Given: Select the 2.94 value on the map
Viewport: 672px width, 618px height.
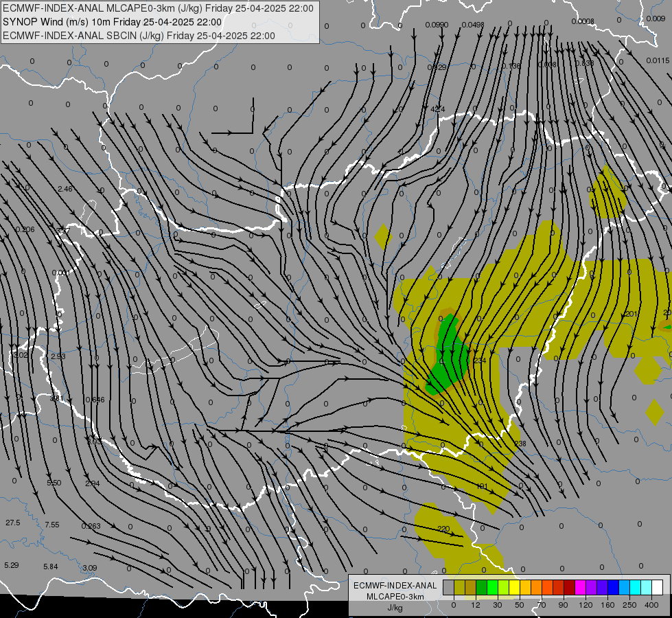Looking at the screenshot, I should coord(93,484).
